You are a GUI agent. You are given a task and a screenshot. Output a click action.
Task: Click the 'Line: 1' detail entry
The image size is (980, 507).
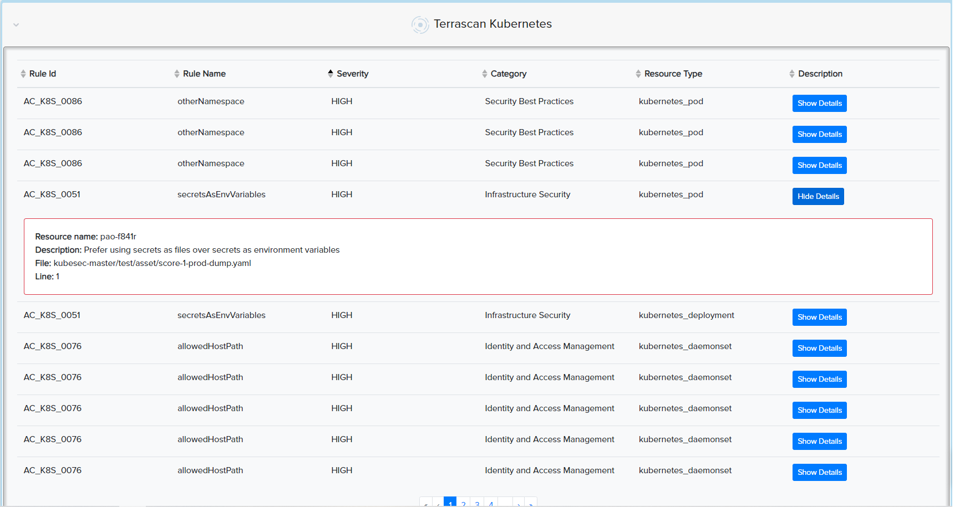tap(47, 276)
